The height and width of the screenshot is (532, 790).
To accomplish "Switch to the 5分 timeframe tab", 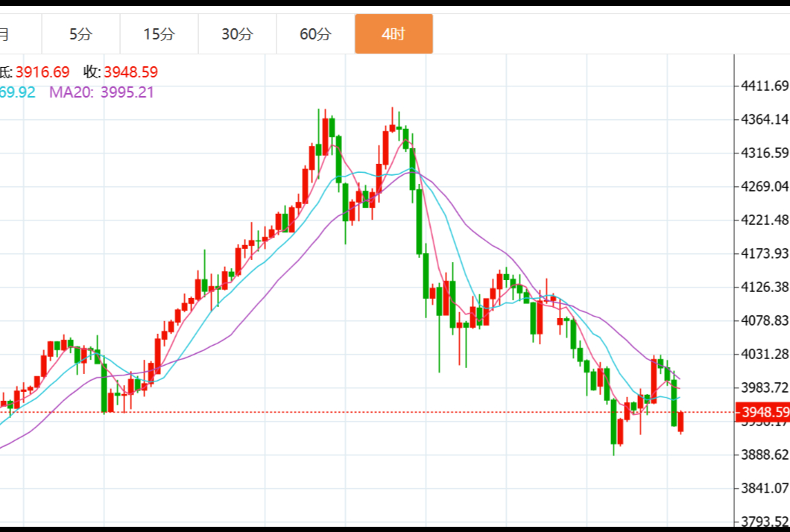I will 80,34.
